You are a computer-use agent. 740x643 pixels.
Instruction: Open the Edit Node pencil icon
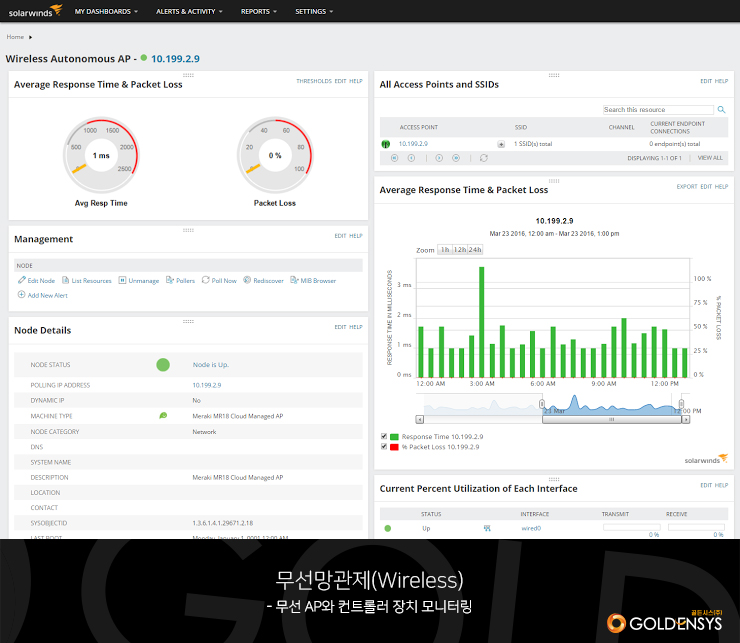tap(22, 280)
